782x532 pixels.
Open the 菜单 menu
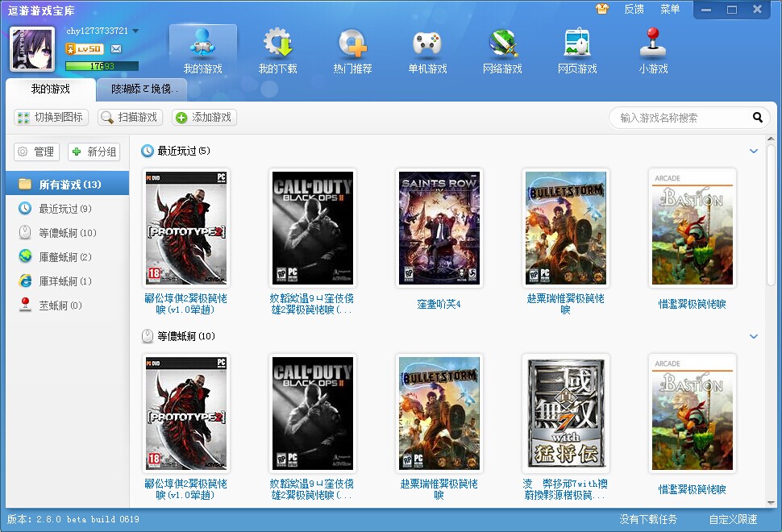(x=670, y=9)
